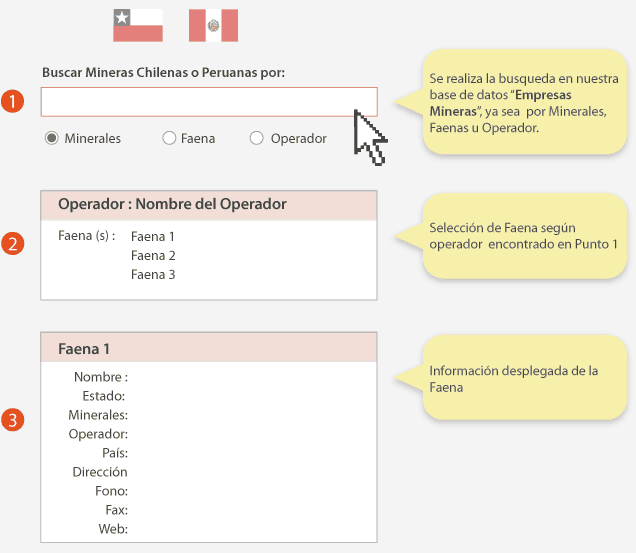The width and height of the screenshot is (636, 553).
Task: Select the Minerales radio button
Action: (x=52, y=138)
